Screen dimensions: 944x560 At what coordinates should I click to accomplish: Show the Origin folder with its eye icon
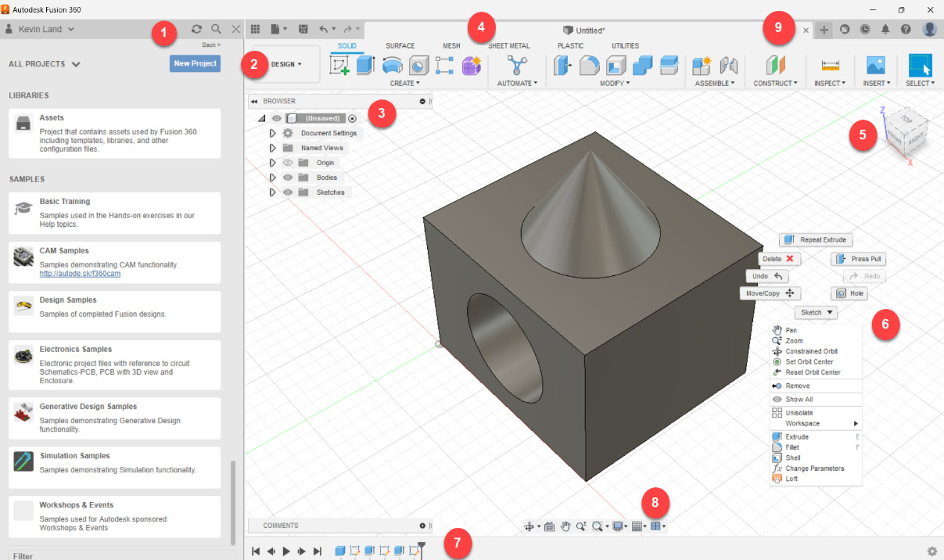pos(288,163)
